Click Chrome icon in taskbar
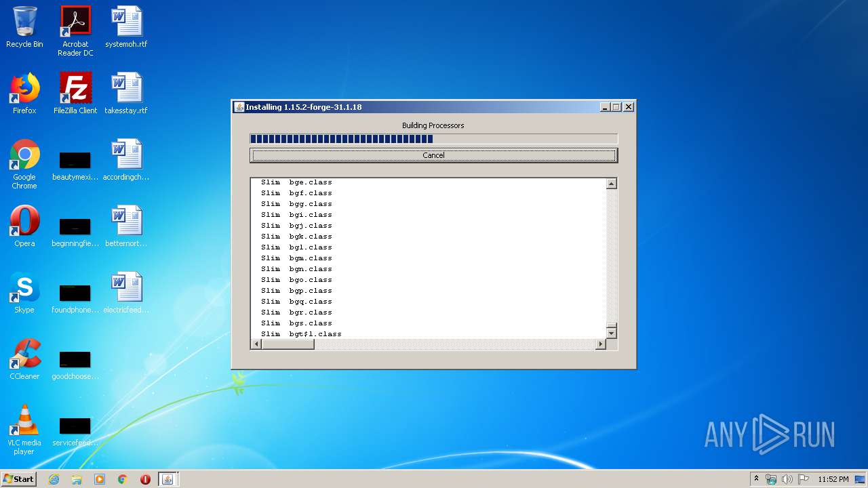Screen dimensions: 868x488 (122, 479)
